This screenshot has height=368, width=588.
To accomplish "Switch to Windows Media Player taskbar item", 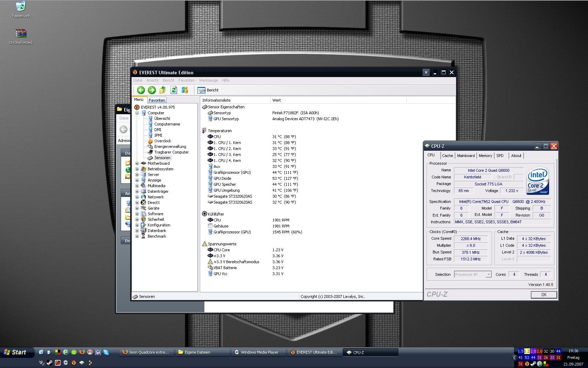I will coord(258,352).
